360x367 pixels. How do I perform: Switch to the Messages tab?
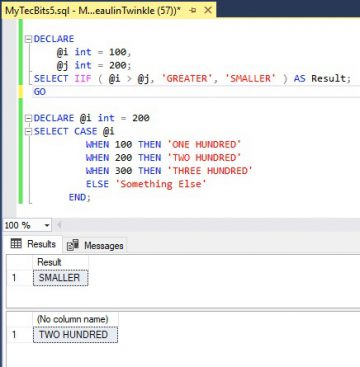coord(95,246)
